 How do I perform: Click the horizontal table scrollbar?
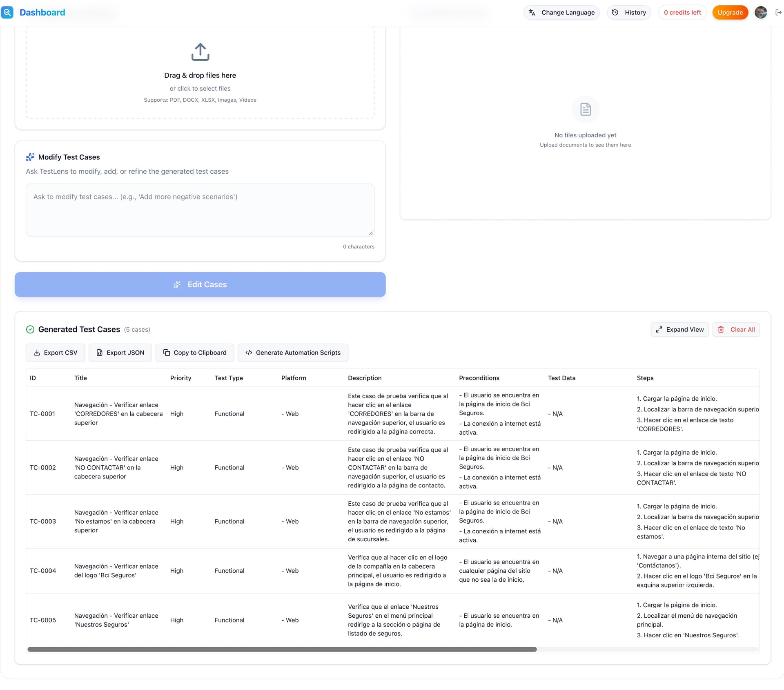tap(282, 650)
